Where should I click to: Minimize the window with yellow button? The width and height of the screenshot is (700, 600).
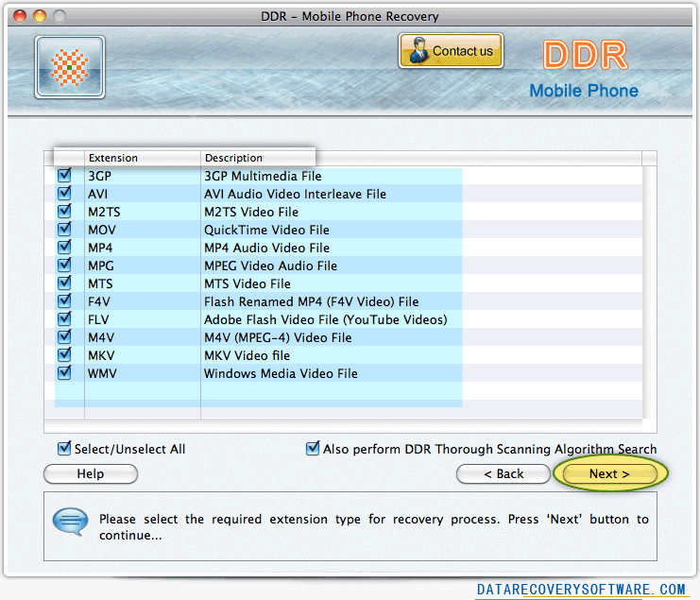pos(40,16)
